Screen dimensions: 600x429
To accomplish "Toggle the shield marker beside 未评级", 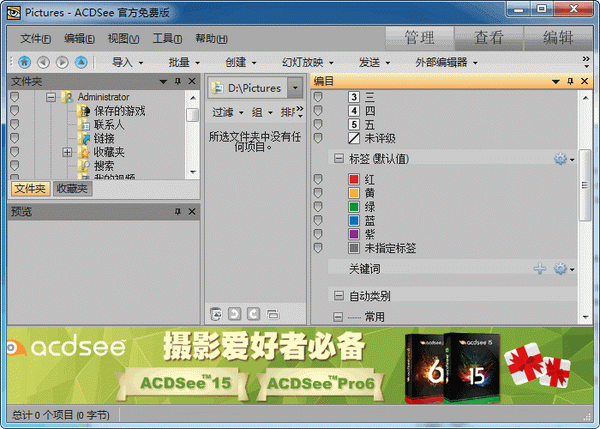I will [318, 138].
